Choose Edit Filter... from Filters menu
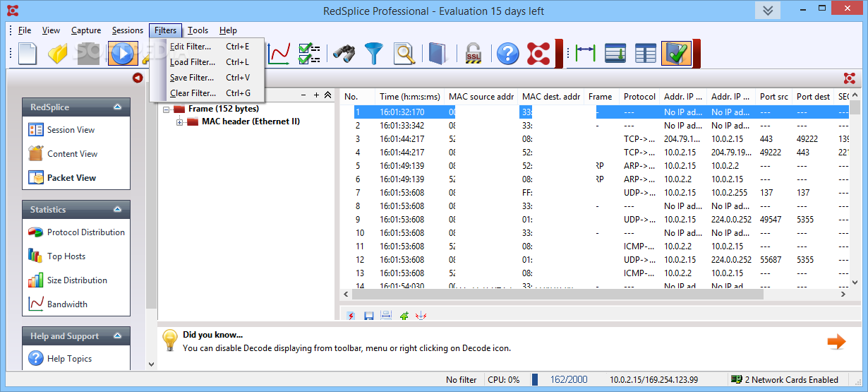868x392 pixels. pos(207,47)
